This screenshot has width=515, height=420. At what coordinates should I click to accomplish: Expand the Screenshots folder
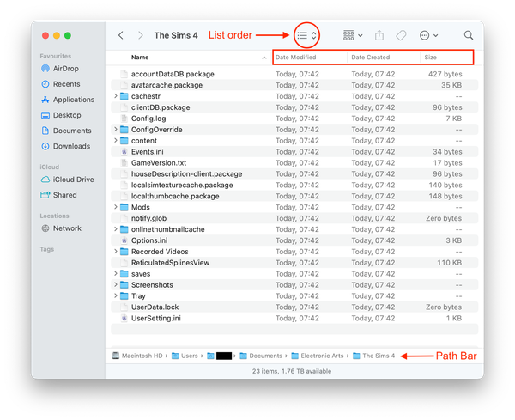coord(115,285)
